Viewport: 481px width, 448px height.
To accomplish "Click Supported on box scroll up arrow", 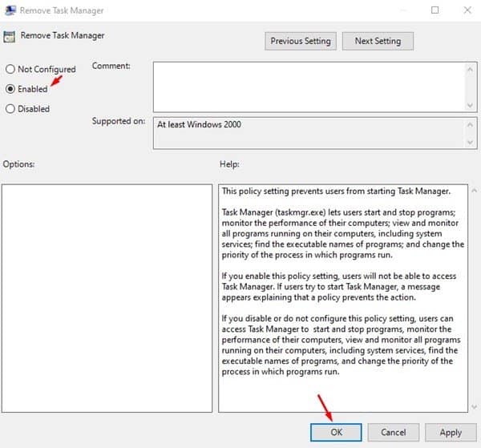I will [470, 124].
